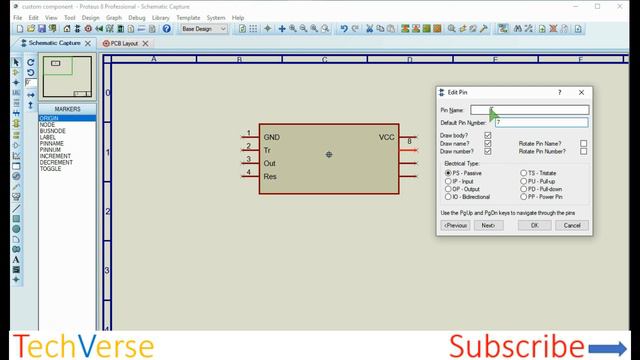Screen dimensions: 640x360
Task: Click the blue plus center-view icon
Action: [282, 29]
